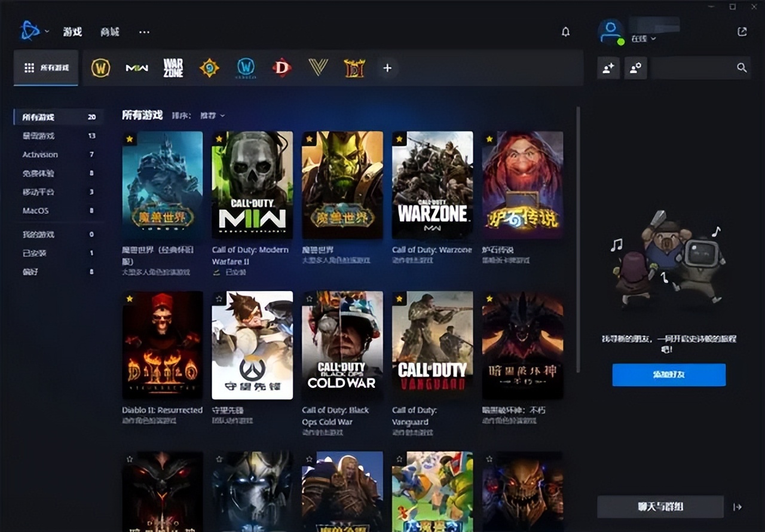Open the 聊天与群组 chat panel
The height and width of the screenshot is (532, 765).
660,507
